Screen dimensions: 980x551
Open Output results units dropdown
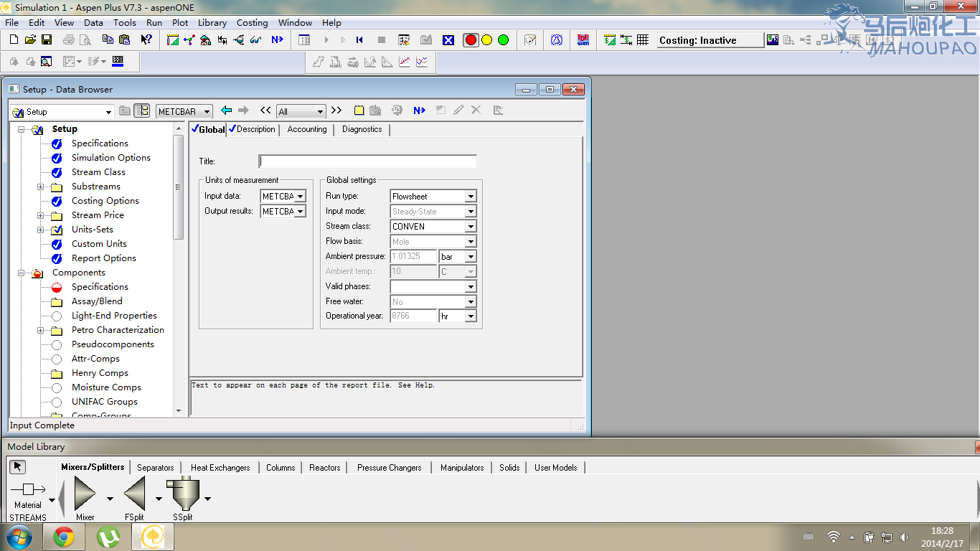coord(301,212)
